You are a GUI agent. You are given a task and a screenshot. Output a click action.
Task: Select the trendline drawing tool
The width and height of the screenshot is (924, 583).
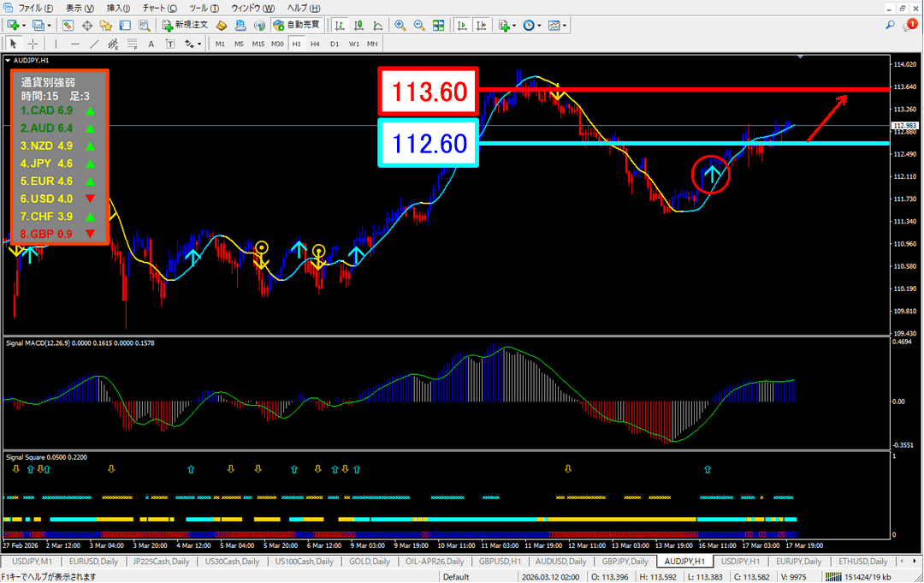95,44
